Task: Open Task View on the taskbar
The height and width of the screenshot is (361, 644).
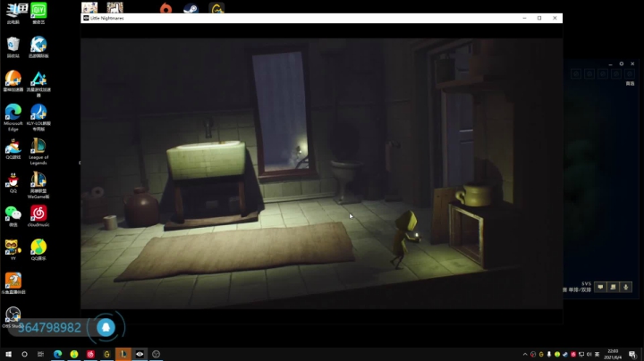Action: 40,354
